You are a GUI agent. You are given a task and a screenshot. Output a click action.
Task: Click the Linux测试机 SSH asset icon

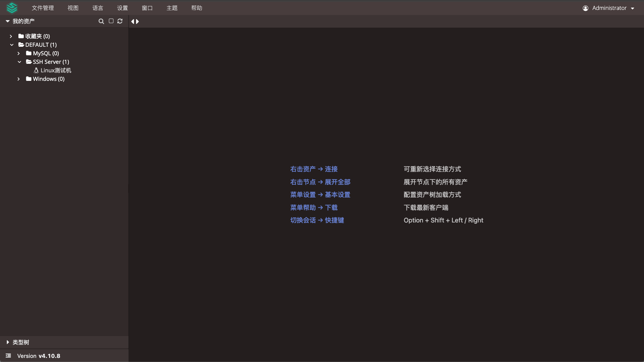[x=36, y=70]
